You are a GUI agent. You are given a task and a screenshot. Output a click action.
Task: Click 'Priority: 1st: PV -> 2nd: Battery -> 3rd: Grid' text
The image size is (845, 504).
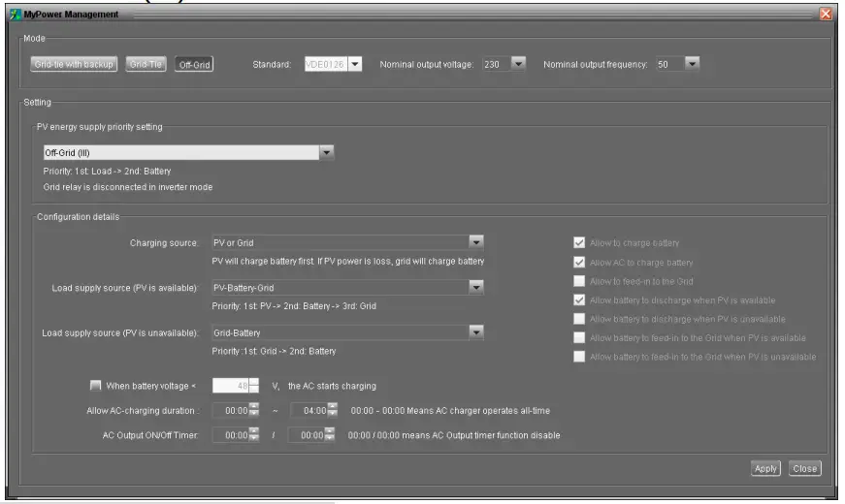(x=294, y=306)
